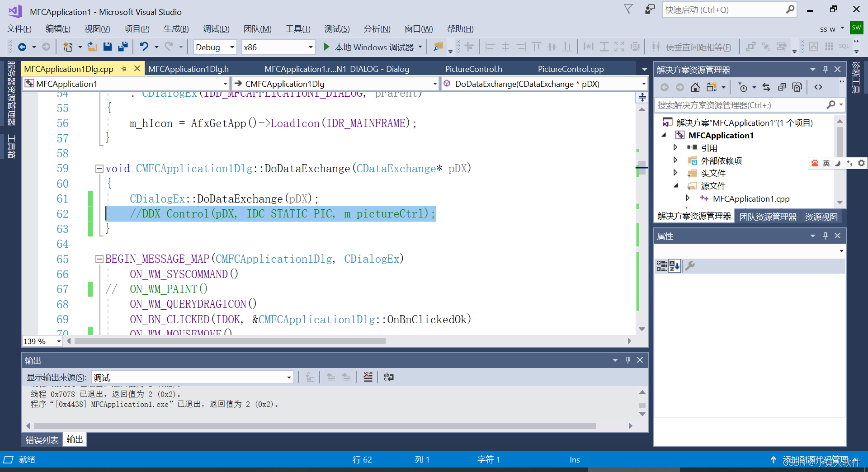Switch to the 资源视图 tab

(x=821, y=217)
